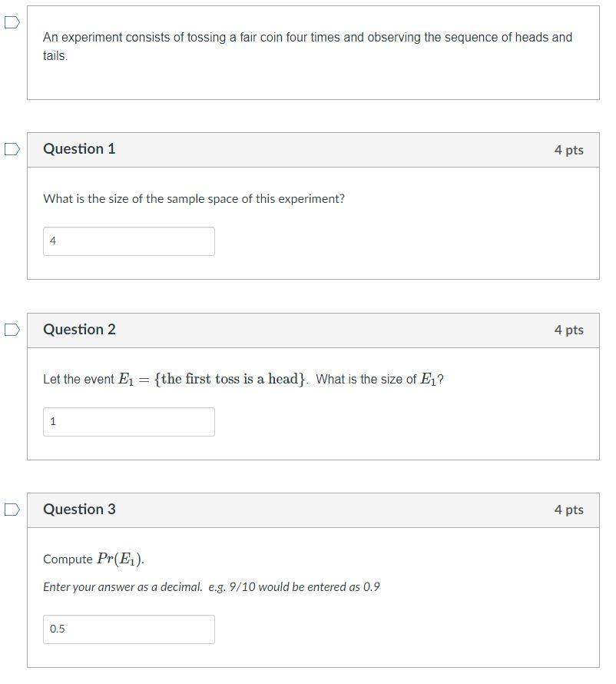This screenshot has width=616, height=684.
Task: Select the answer field containing 1
Action: [128, 421]
